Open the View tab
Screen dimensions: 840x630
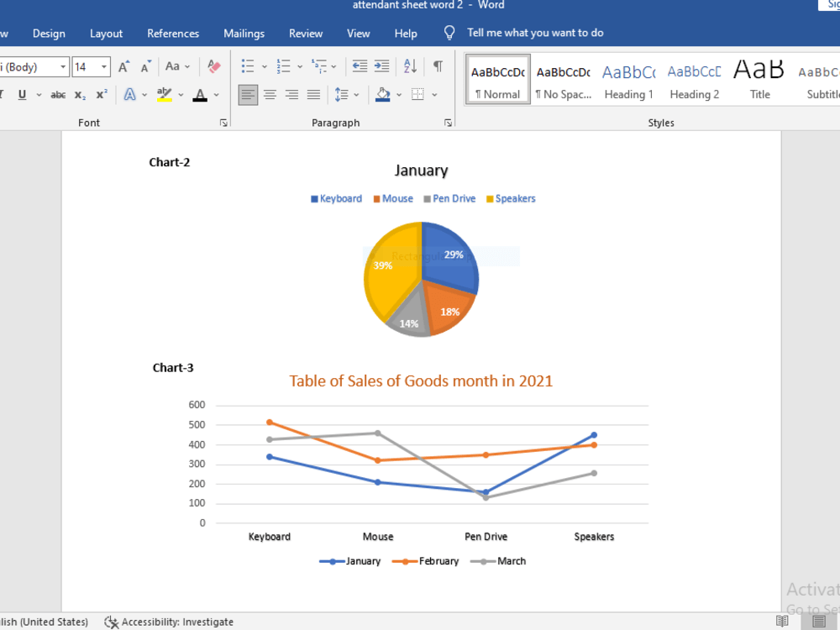click(x=359, y=34)
